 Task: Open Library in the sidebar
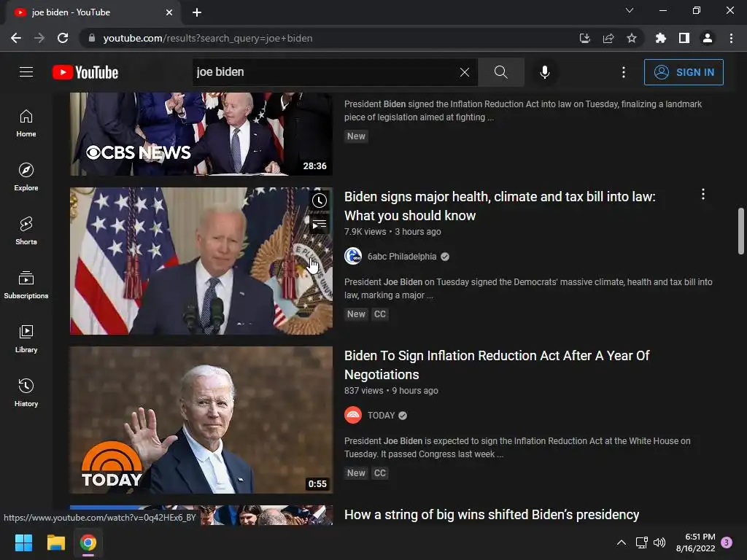pyautogui.click(x=26, y=338)
